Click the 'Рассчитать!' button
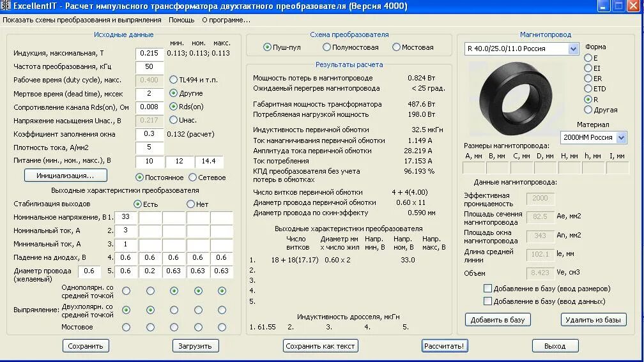The image size is (644, 362). pyautogui.click(x=445, y=346)
